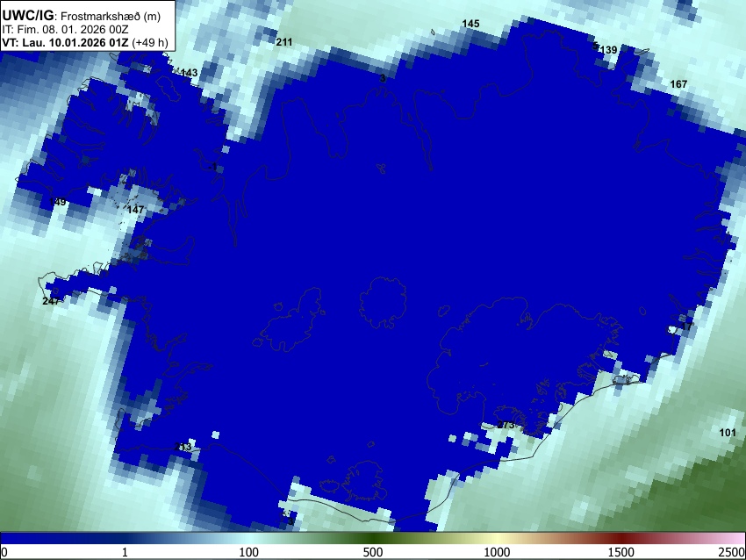
Task: Click the map value 145
Action: 470,24
